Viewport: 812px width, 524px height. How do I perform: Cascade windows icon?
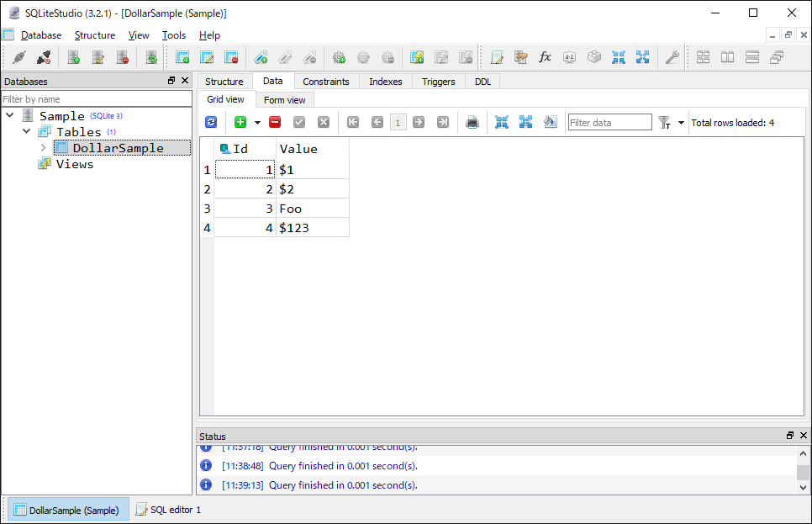pyautogui.click(x=776, y=57)
